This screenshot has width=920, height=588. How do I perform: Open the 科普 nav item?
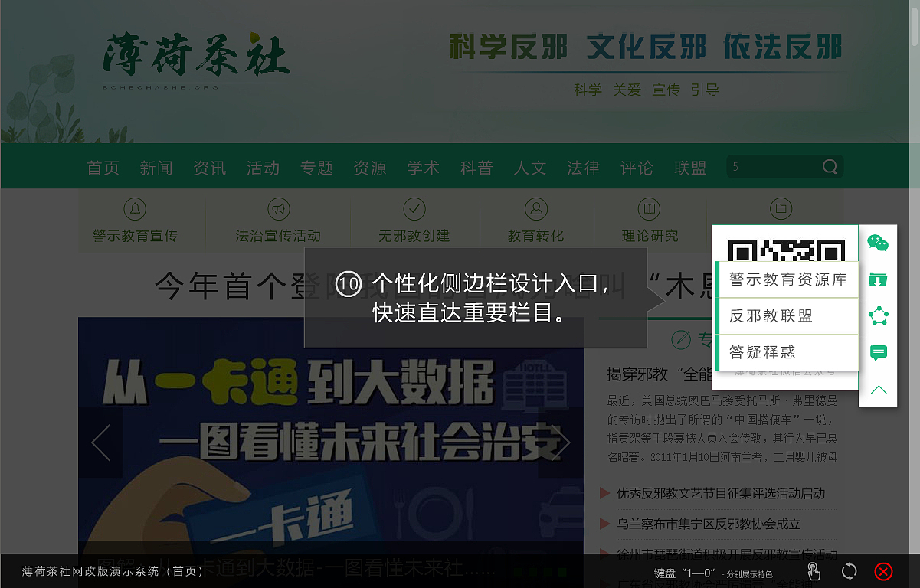pos(476,168)
